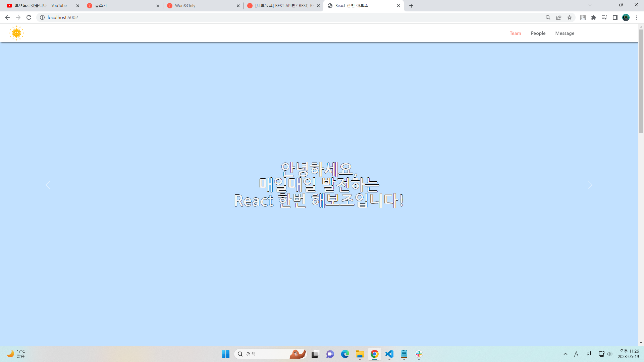Viewport: 644px width, 362px height.
Task: Bookmark this page with star icon
Action: [570, 17]
